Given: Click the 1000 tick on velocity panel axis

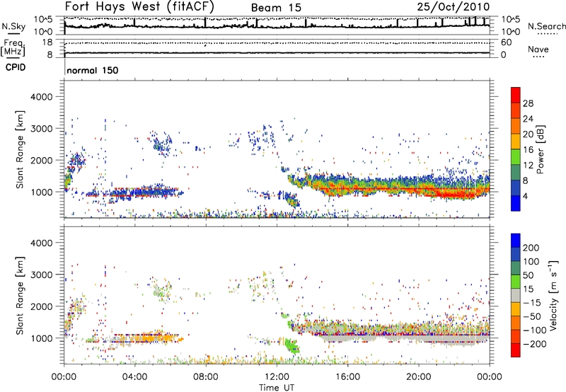Looking at the screenshot, I should pyautogui.click(x=42, y=338).
